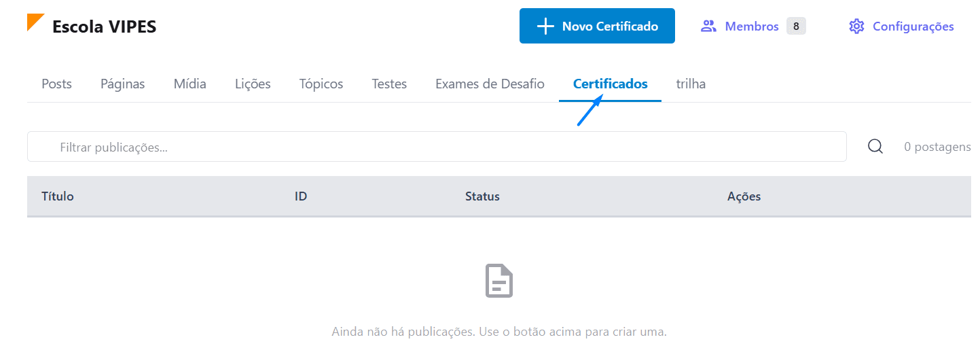Click the Filtrar publicações input field
This screenshot has height=348, width=980.
tap(437, 147)
